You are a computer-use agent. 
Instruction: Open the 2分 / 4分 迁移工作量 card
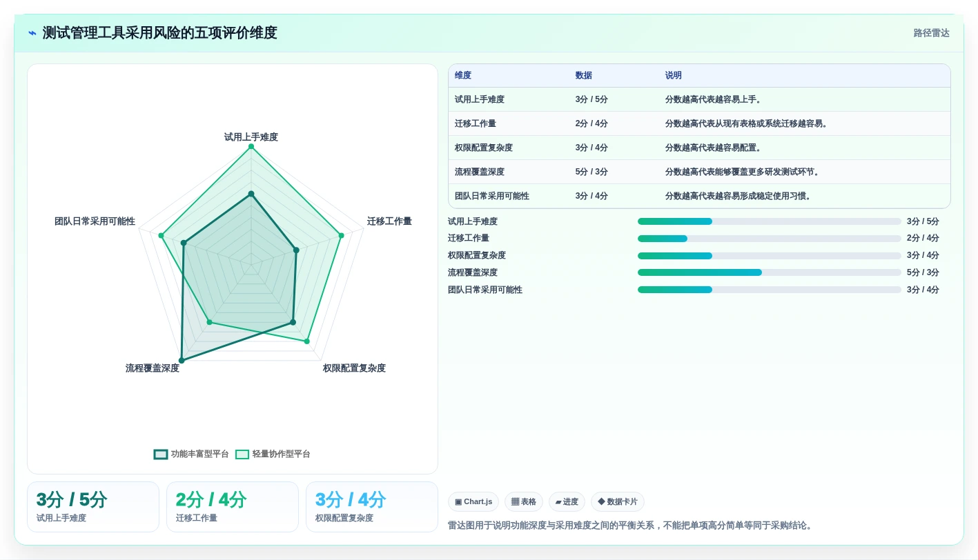[233, 507]
